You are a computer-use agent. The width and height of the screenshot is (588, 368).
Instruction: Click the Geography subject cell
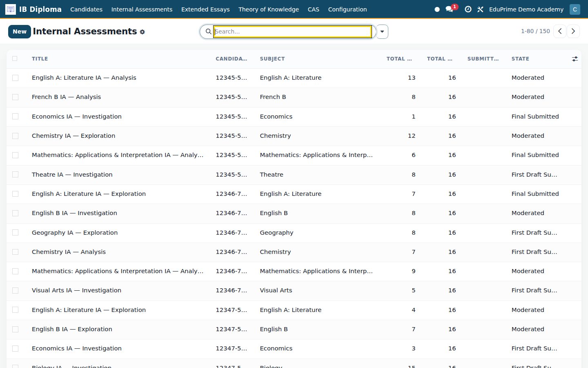[276, 233]
